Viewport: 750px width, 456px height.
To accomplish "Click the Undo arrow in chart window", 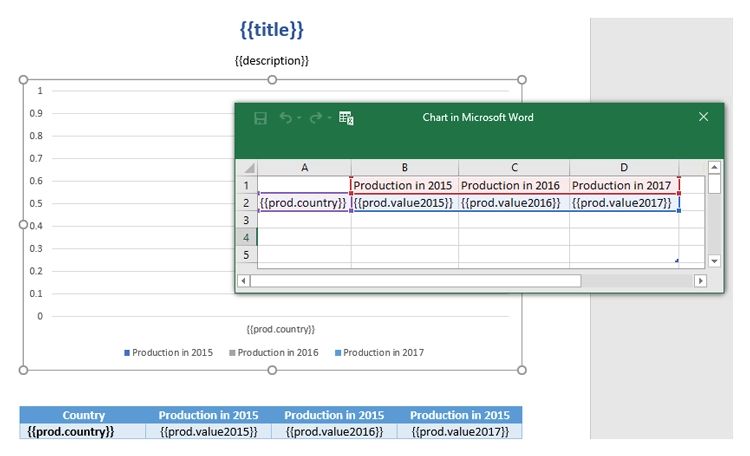I will [286, 117].
